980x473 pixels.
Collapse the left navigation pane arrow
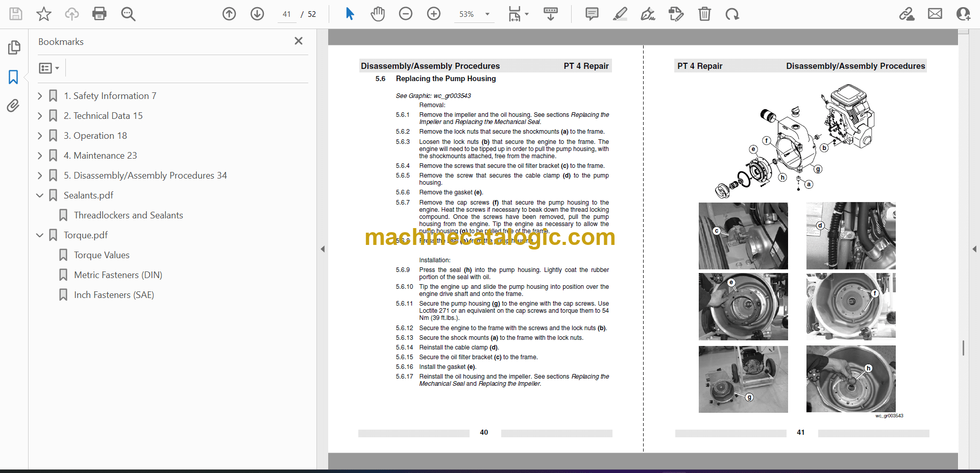point(323,249)
